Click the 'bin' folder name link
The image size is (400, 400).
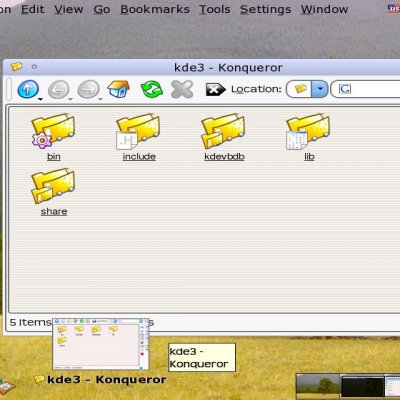pyautogui.click(x=54, y=156)
